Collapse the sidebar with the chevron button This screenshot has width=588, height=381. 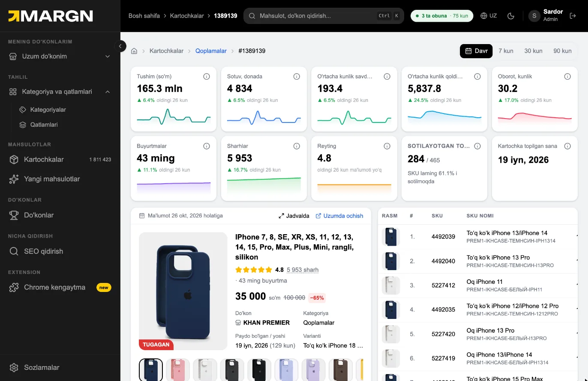[x=120, y=46]
